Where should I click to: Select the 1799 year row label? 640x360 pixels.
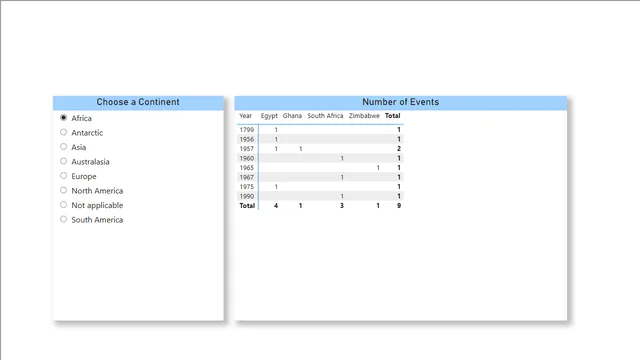tap(247, 130)
